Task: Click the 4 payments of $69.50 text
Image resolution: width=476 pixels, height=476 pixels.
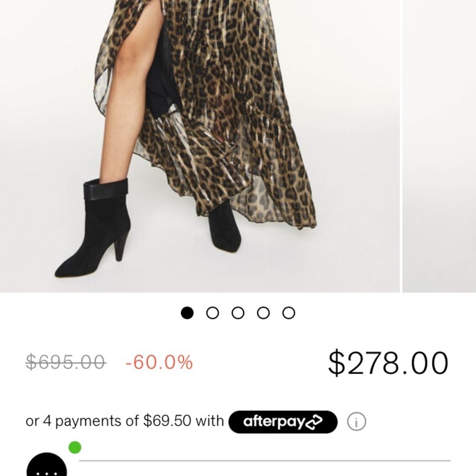Action: pos(124,421)
